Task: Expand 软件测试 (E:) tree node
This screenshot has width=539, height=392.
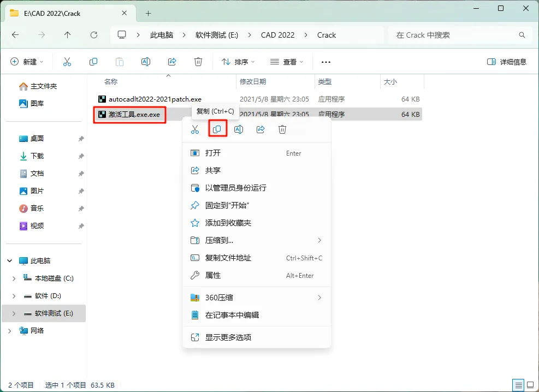Action: [14, 313]
